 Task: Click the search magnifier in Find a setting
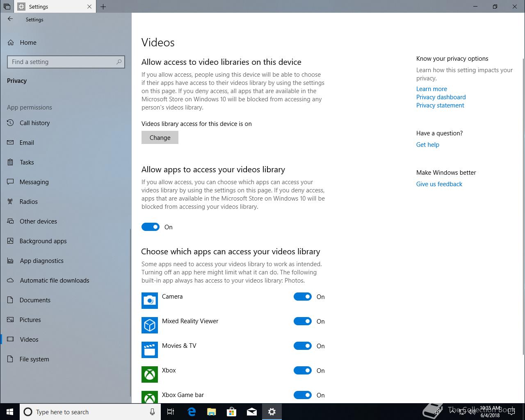click(119, 62)
